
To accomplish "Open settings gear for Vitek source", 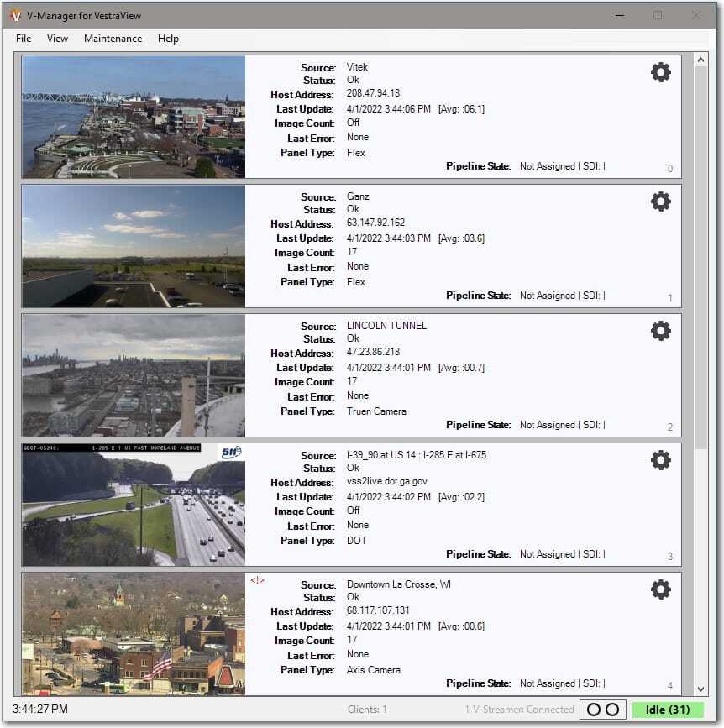I will (660, 72).
